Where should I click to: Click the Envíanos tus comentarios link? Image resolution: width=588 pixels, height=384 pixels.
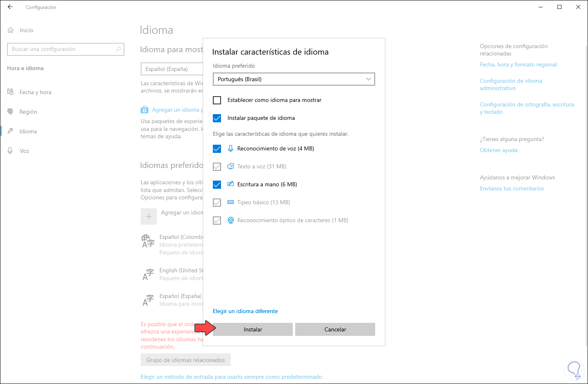pyautogui.click(x=512, y=188)
